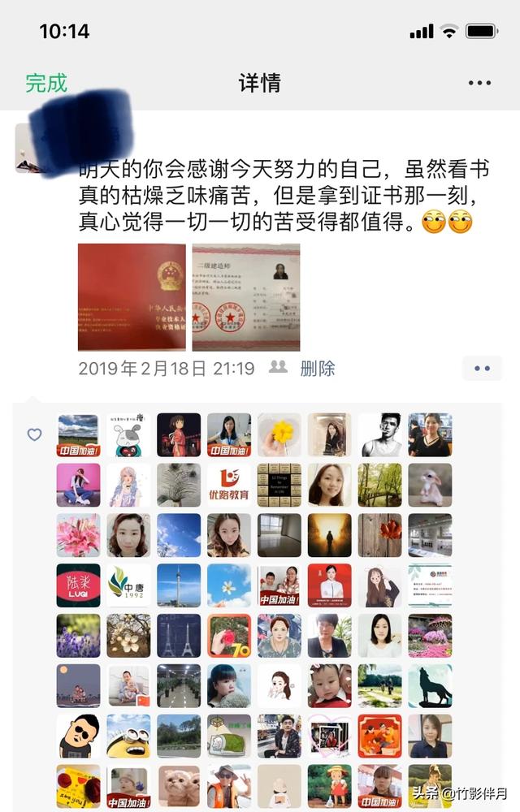Tap the Minion cartoon avatar
Image resolution: width=520 pixels, height=812 pixels.
pyautogui.click(x=128, y=736)
